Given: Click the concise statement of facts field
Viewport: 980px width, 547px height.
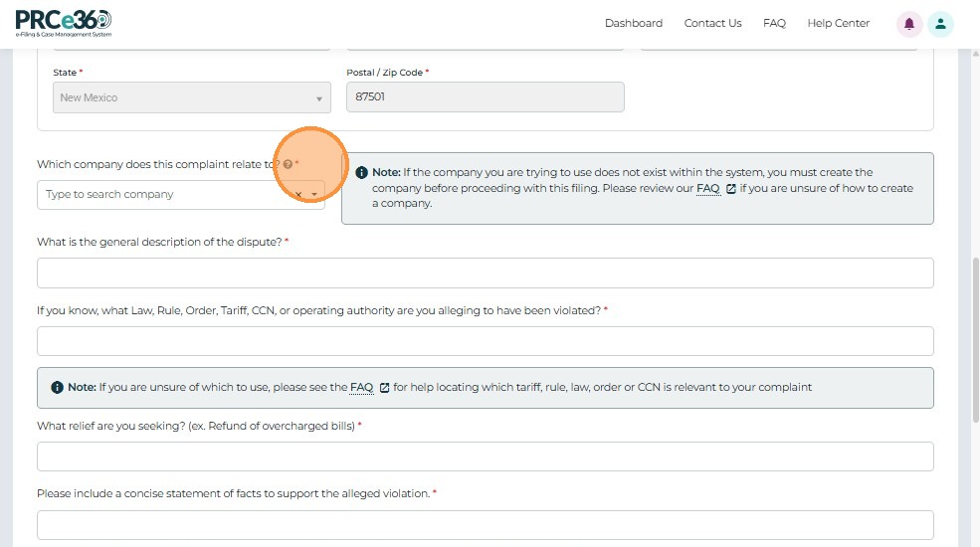Looking at the screenshot, I should click(x=485, y=525).
